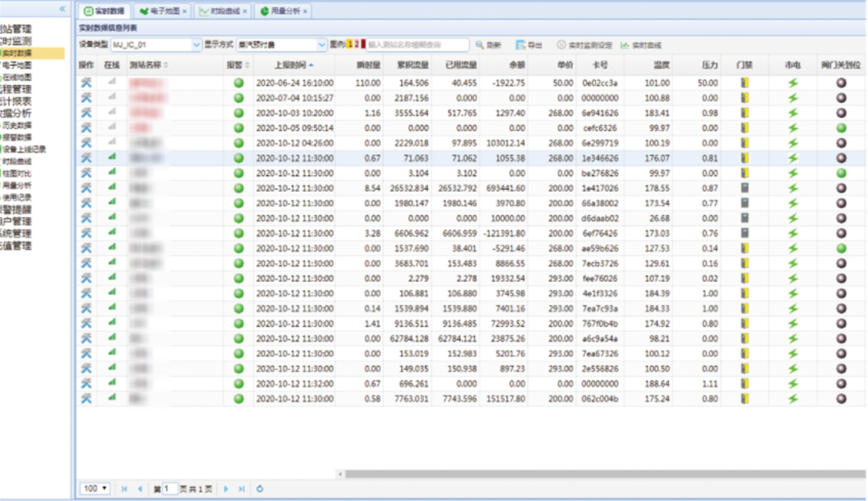Image resolution: width=868 pixels, height=501 pixels.
Task: Collapse the left sidebar with double-arrow icon
Action: 63,9
